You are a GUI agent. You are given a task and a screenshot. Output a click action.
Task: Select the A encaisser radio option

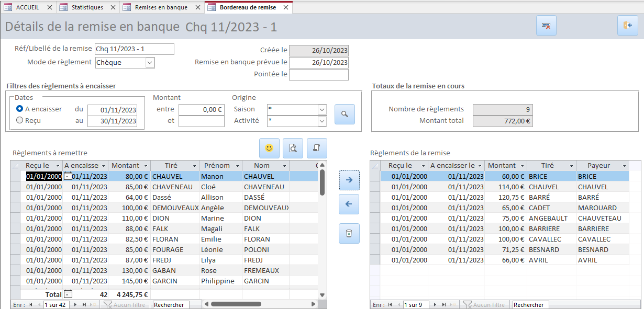[x=20, y=109]
